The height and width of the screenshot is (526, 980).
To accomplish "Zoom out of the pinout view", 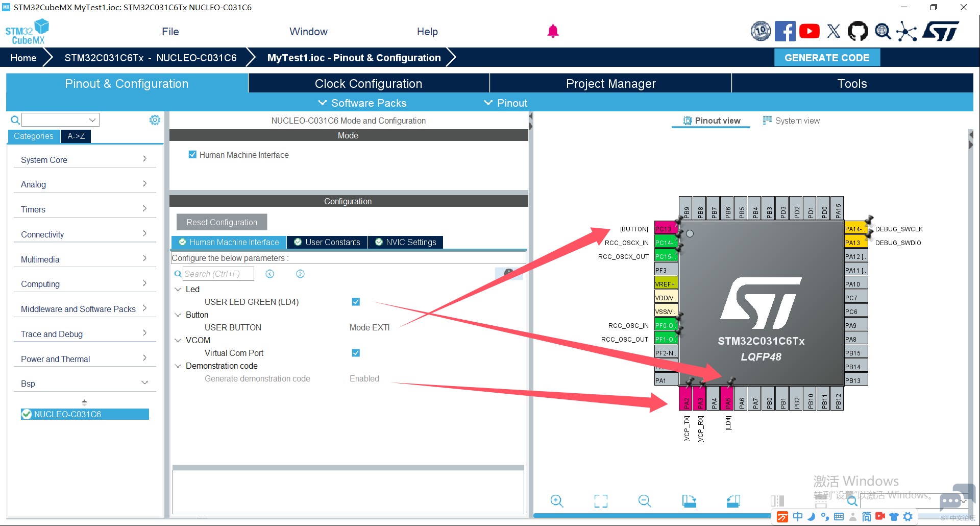I will click(x=645, y=501).
